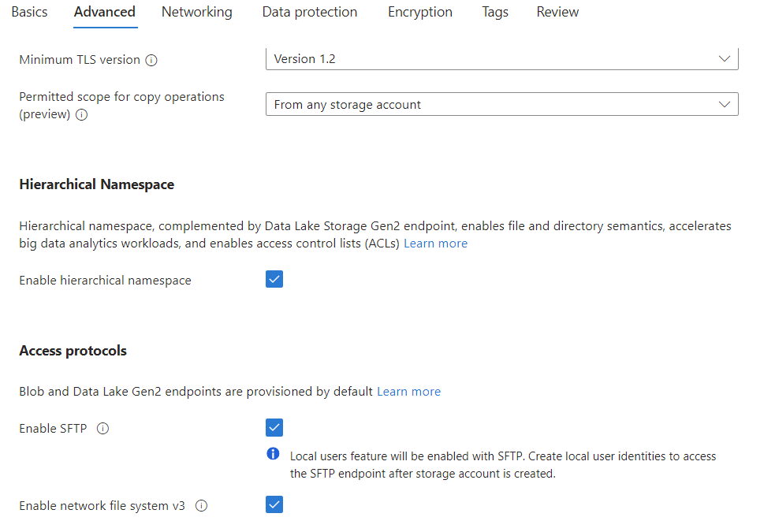Open Learn more link about hierarchical namespace
The height and width of the screenshot is (532, 775).
435,244
